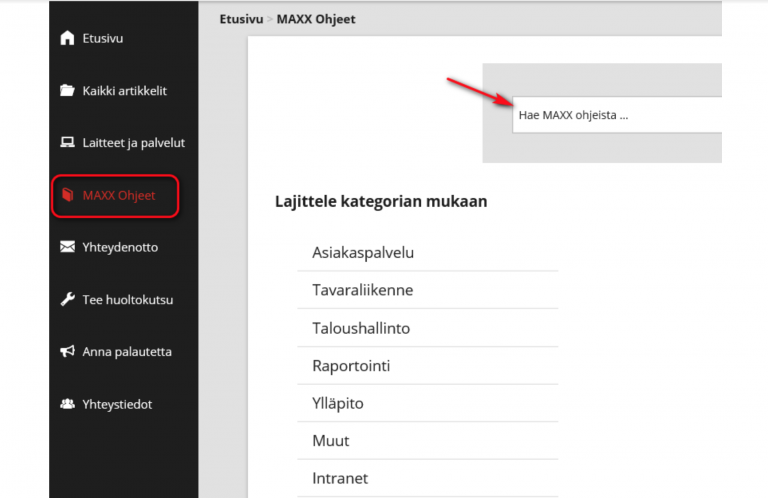Go to Laitteet ja palvelut
Viewport: 768px width, 498px height.
tap(133, 142)
